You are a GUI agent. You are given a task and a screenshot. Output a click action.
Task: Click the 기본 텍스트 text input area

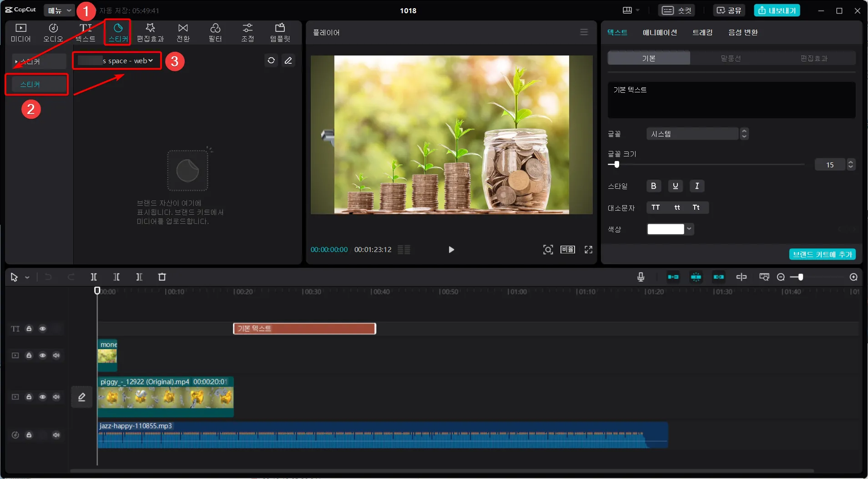pos(732,100)
